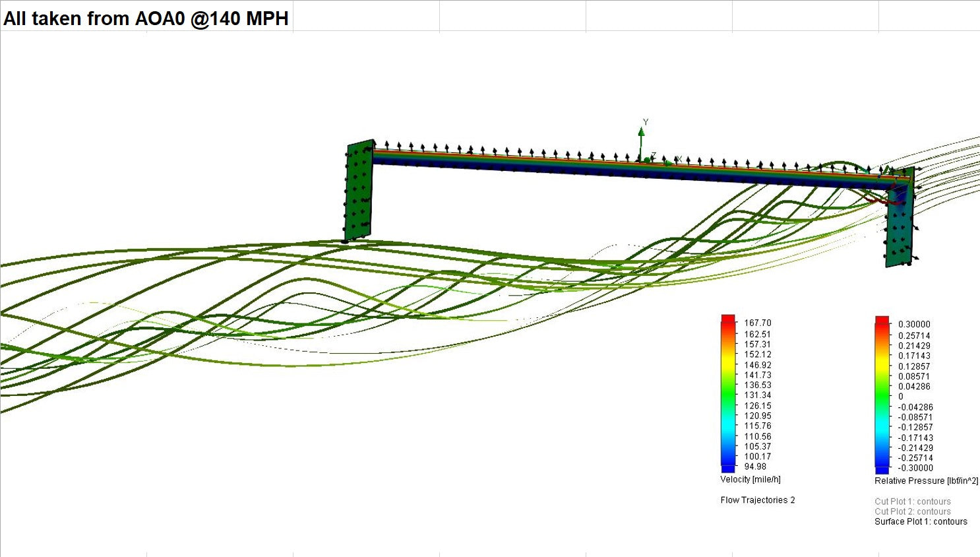Screen dimensions: 980x557
Task: Click the title text All taken from AOA0 @140 MPH
Action: coord(146,18)
